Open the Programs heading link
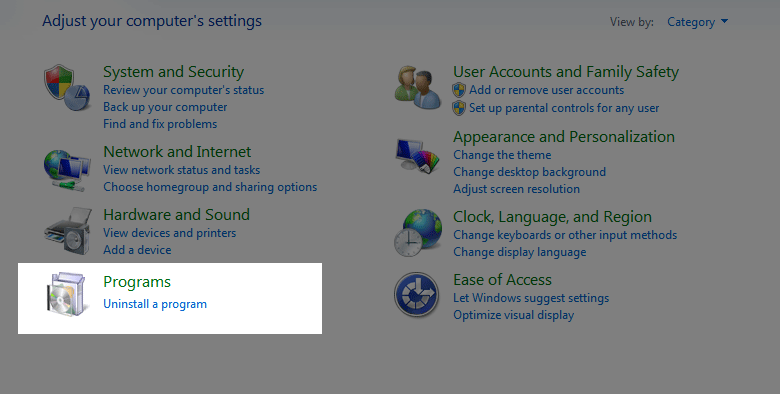 click(137, 282)
